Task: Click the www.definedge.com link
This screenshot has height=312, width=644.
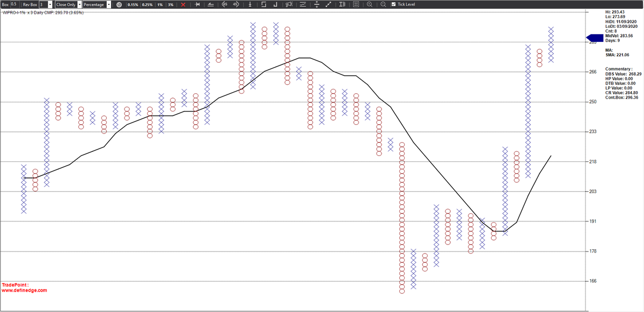Action: click(25, 290)
